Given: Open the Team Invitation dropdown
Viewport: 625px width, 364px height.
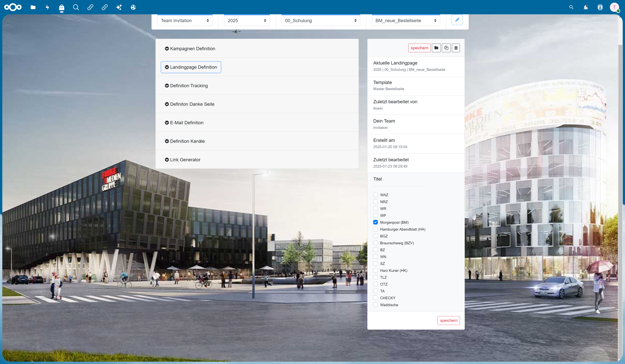Looking at the screenshot, I should pyautogui.click(x=185, y=20).
